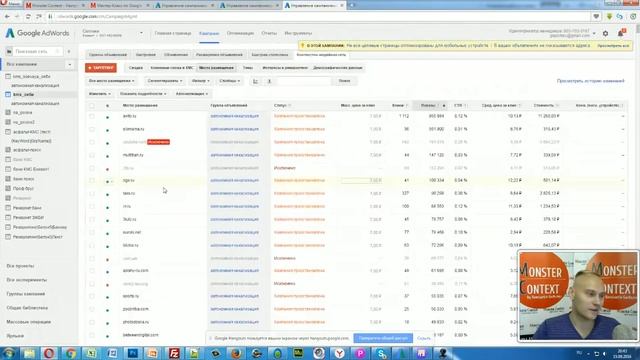This screenshot has width=640, height=360.
Task: Tick the checkbox for the sgn.tv highlighted row
Action: (x=92, y=180)
